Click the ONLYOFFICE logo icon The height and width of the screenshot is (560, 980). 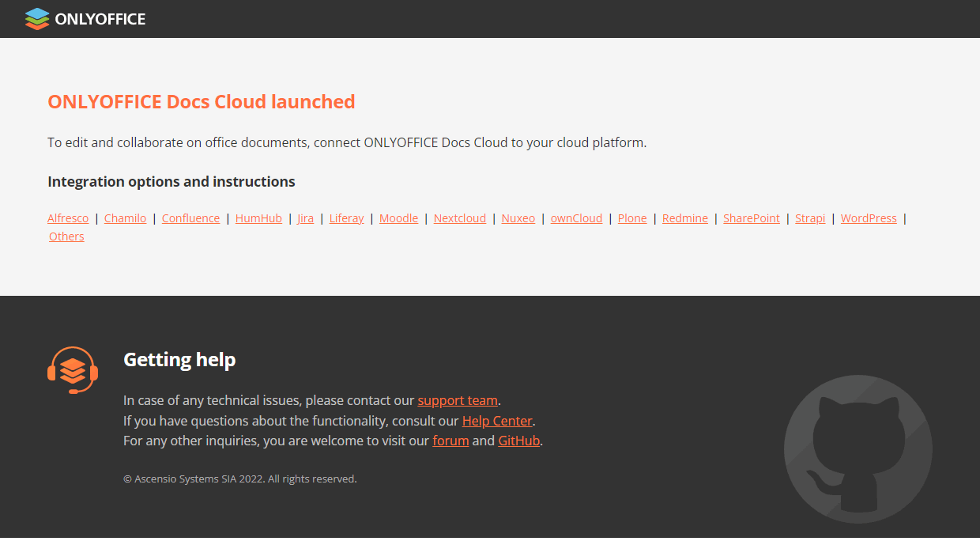36,18
